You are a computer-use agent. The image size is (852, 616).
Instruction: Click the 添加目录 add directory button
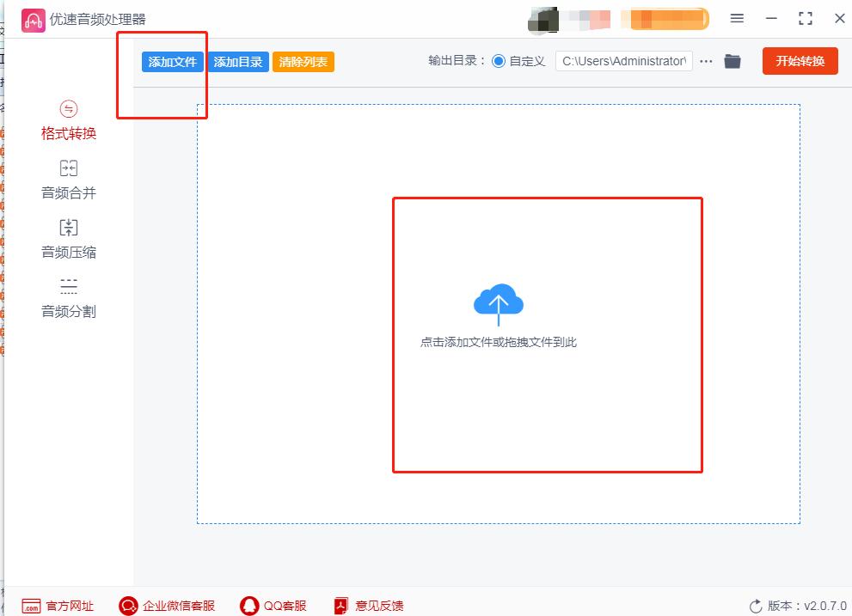tap(236, 61)
